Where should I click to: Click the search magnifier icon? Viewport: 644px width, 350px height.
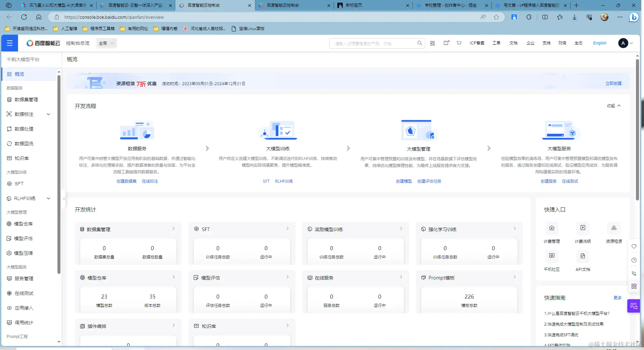click(x=420, y=43)
